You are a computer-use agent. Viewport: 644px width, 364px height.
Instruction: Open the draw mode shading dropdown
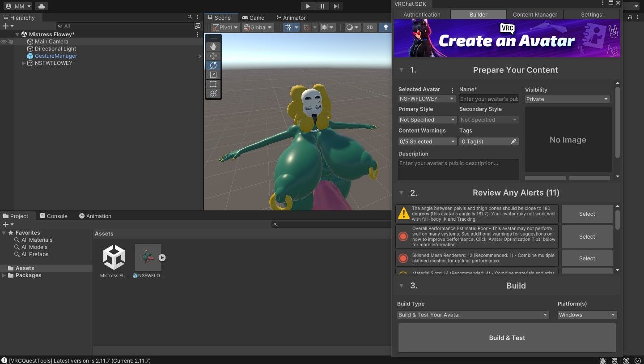[352, 27]
